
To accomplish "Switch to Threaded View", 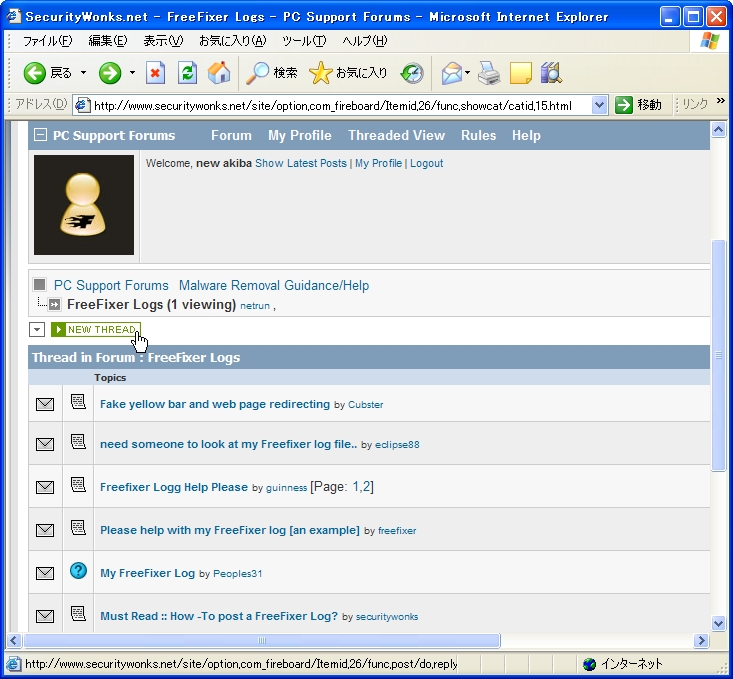I will [396, 135].
